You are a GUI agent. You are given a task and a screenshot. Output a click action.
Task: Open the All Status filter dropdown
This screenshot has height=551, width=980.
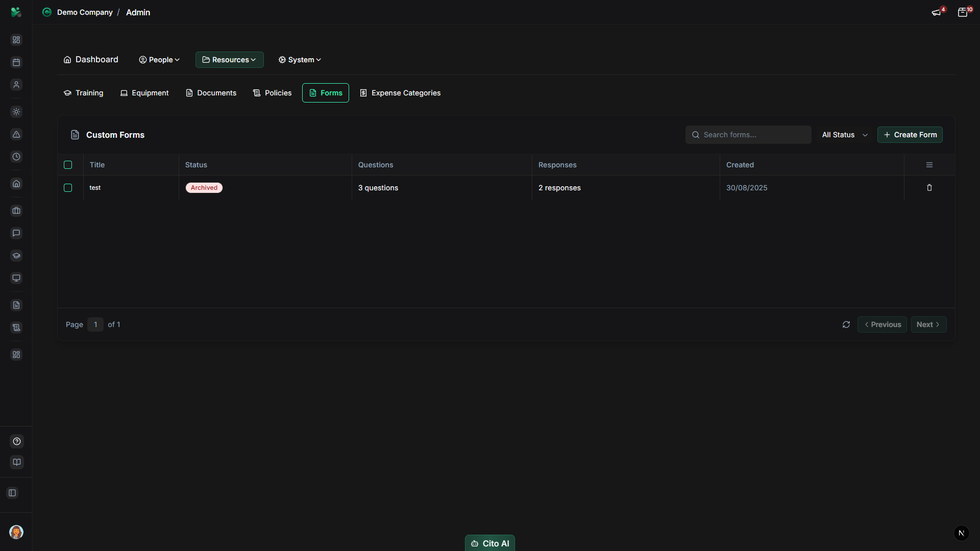click(x=845, y=135)
